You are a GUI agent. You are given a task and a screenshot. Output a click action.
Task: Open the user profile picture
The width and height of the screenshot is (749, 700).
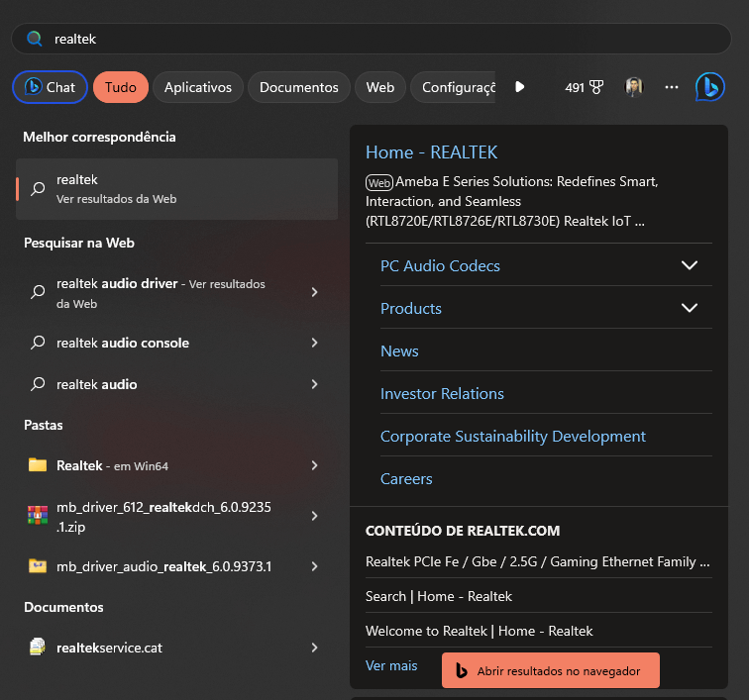click(634, 87)
